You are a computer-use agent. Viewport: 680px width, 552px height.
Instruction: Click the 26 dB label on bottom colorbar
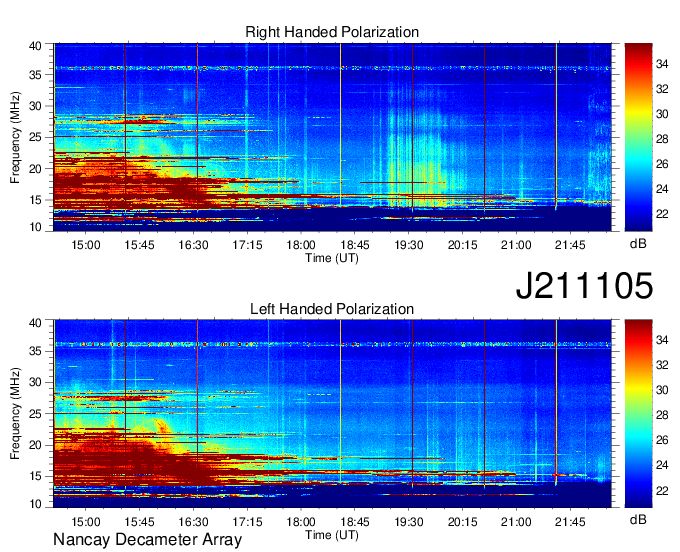click(x=662, y=440)
